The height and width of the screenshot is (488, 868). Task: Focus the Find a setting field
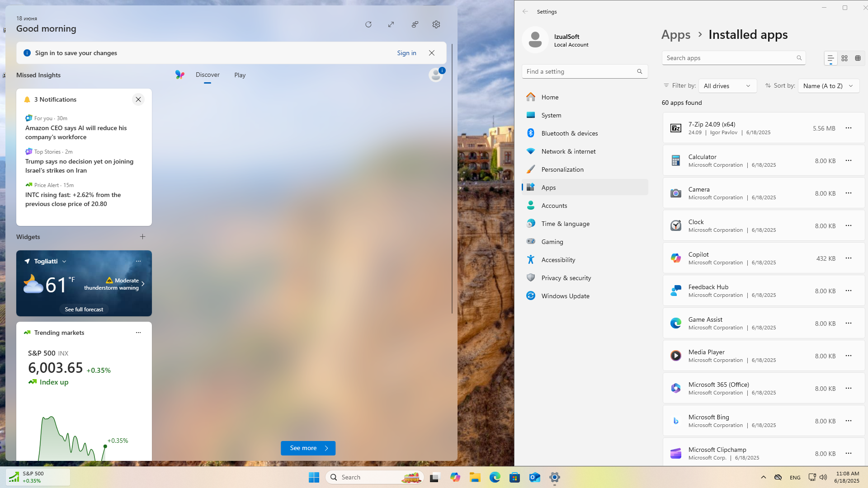point(585,71)
